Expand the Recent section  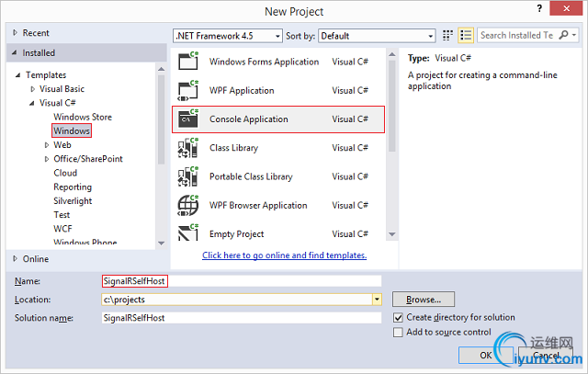[15, 33]
